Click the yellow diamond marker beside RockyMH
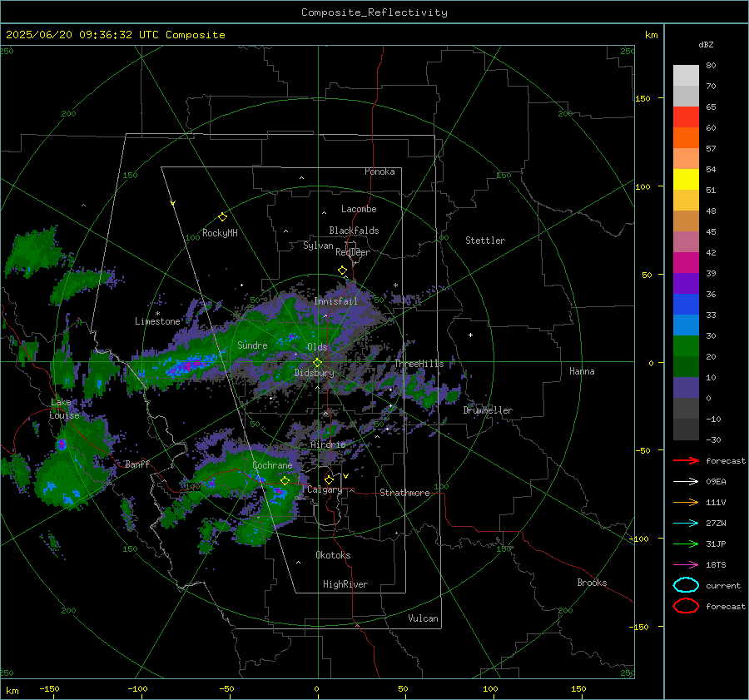This screenshot has height=700, width=749. 222,217
